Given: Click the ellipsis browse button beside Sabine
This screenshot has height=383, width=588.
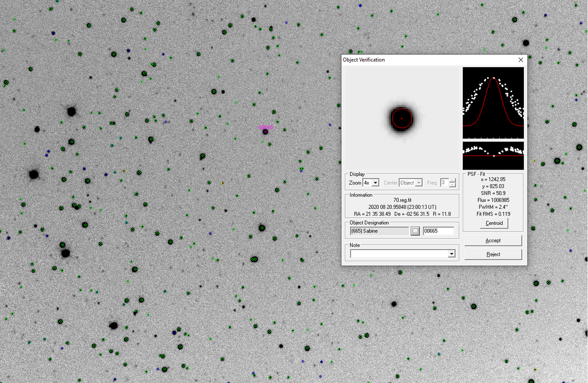Looking at the screenshot, I should (x=415, y=231).
